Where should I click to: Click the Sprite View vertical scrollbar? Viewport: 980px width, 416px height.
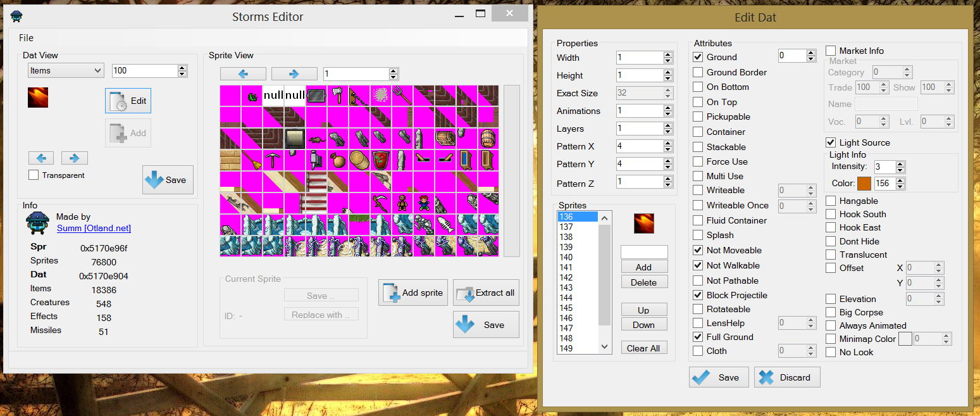(x=511, y=171)
